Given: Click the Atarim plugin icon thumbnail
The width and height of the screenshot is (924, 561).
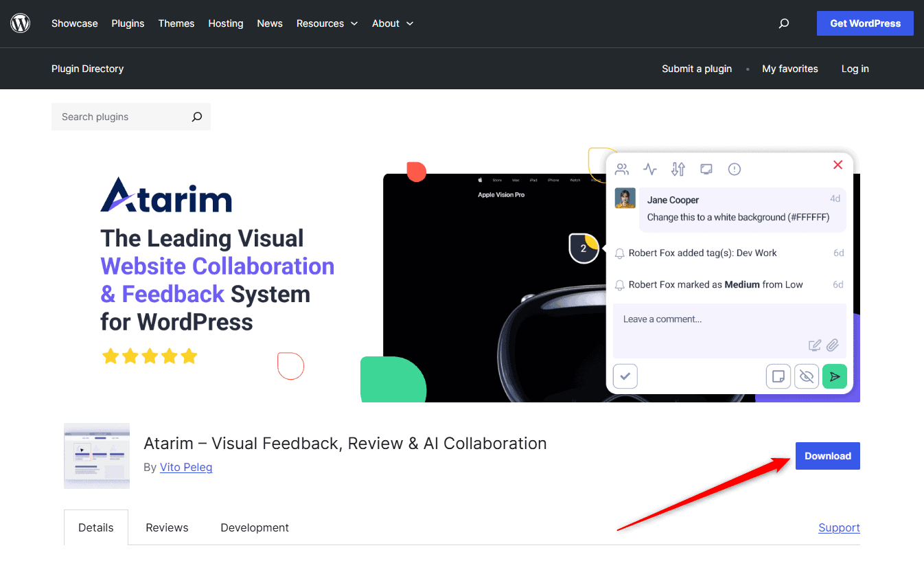Looking at the screenshot, I should 97,456.
